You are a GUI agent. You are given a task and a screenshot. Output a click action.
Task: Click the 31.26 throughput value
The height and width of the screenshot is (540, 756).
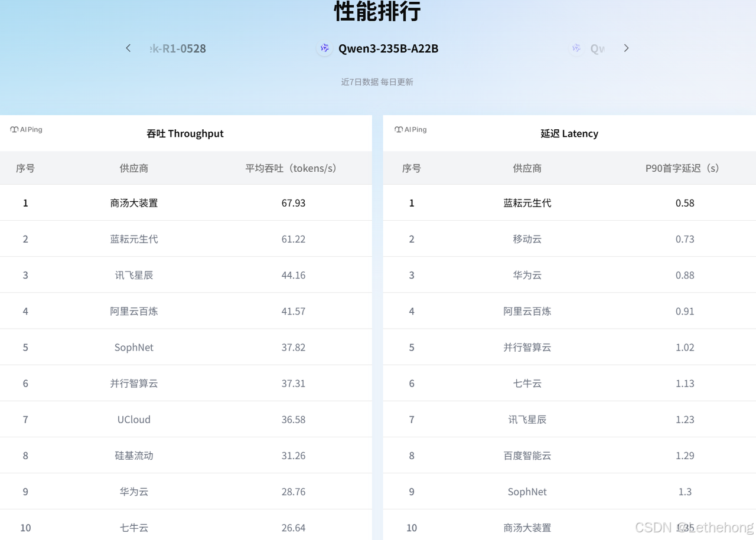(x=294, y=455)
